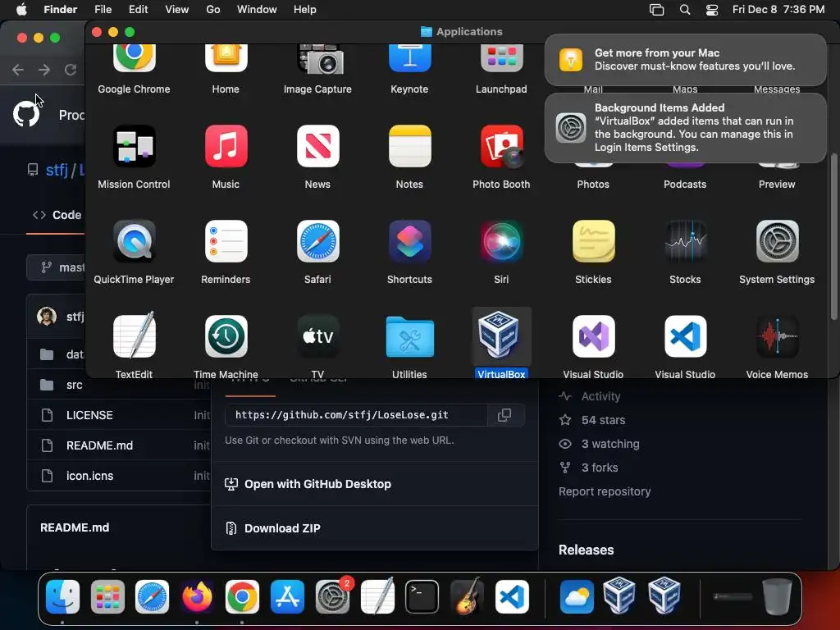Launch Photo Booth app
Viewport: 840px width, 630px height.
coord(501,146)
